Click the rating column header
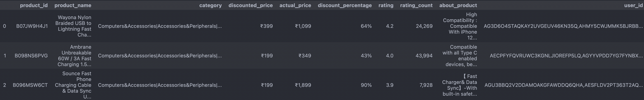Viewport: 644px width, 100px height. [386, 5]
